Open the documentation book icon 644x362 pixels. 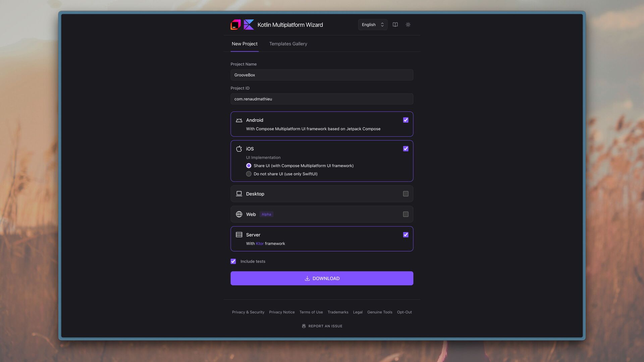tap(395, 25)
